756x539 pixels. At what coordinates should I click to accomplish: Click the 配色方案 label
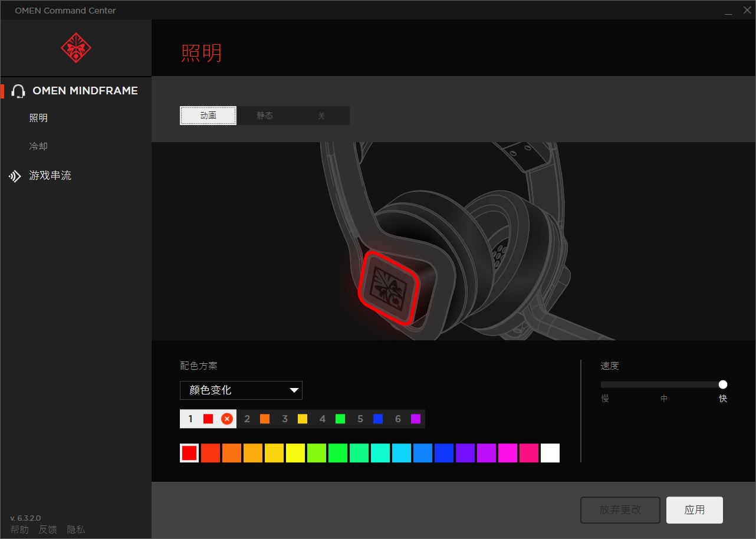[x=199, y=366]
